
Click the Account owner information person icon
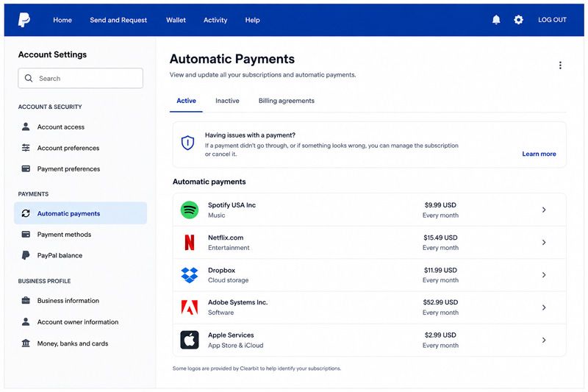coord(26,322)
